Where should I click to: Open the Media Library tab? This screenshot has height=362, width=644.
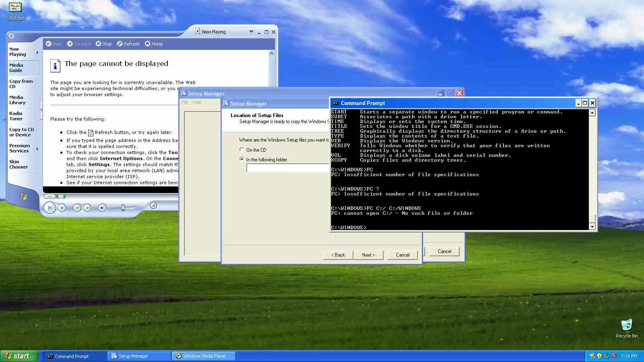coord(24,100)
